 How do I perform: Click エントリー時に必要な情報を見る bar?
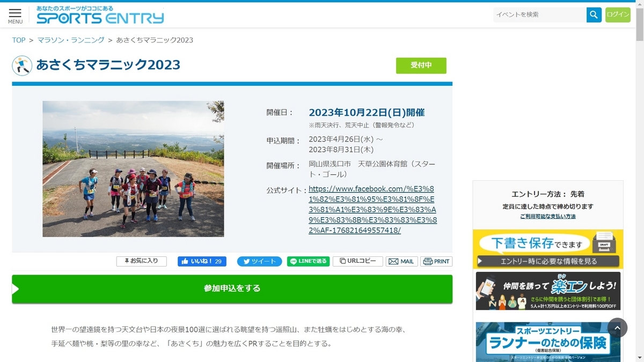click(548, 262)
